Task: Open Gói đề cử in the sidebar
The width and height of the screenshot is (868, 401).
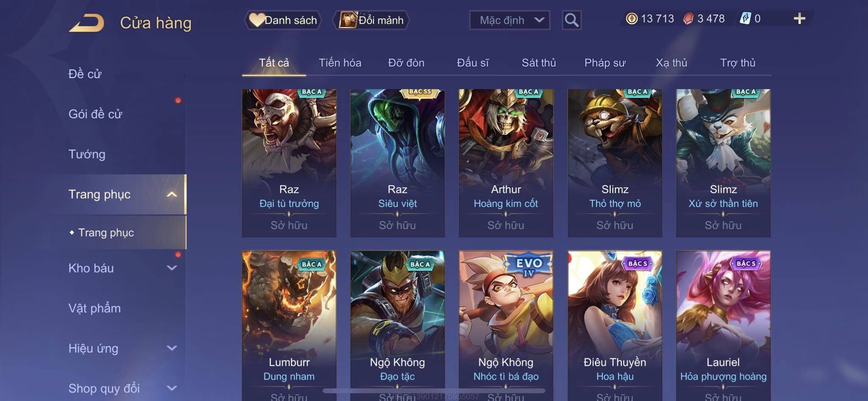Action: pos(95,114)
